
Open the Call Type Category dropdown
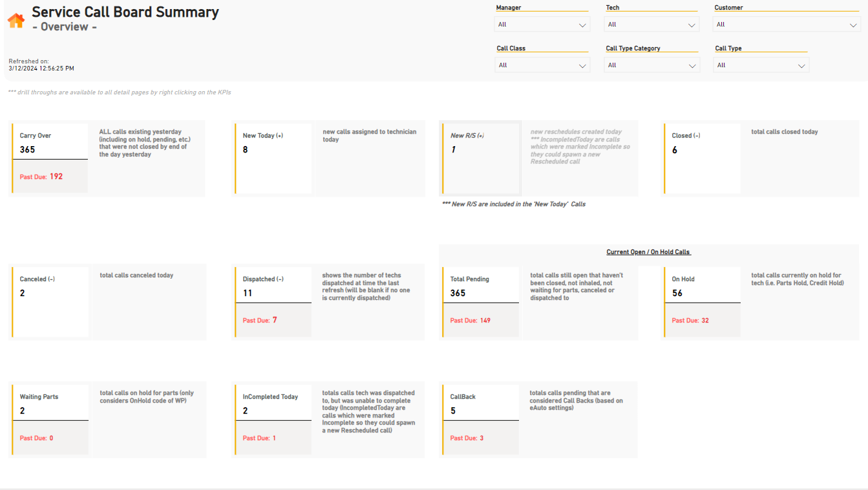pos(651,65)
